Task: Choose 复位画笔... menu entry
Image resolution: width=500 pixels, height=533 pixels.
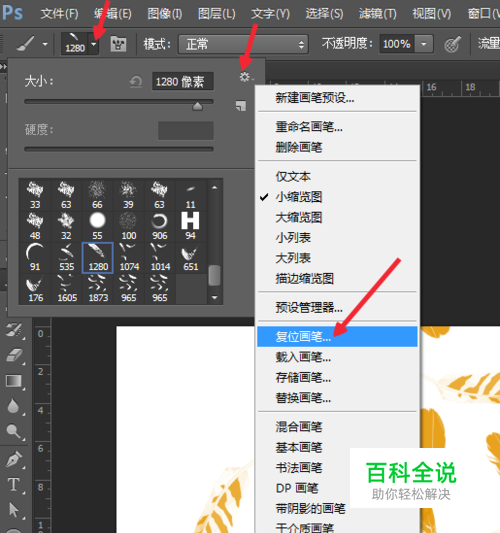Action: [338, 337]
